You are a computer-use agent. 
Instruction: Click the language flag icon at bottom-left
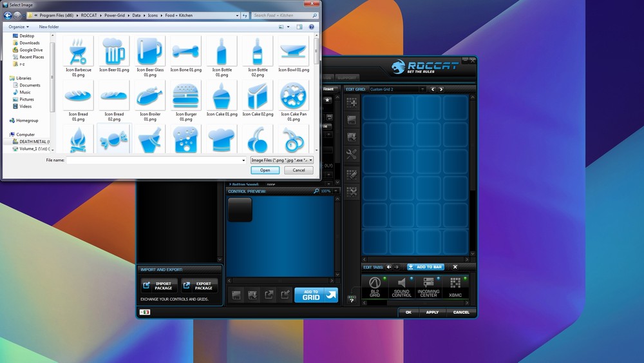pyautogui.click(x=145, y=313)
